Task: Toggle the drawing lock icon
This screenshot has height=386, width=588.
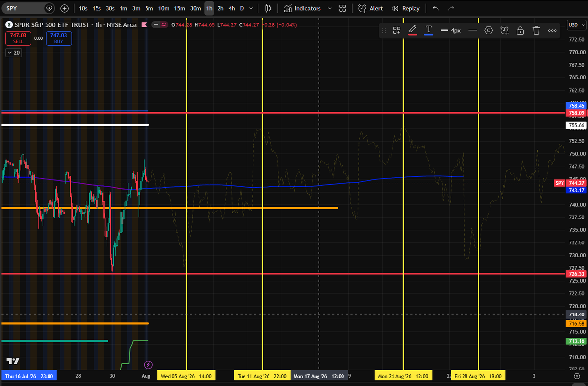Action: point(520,30)
